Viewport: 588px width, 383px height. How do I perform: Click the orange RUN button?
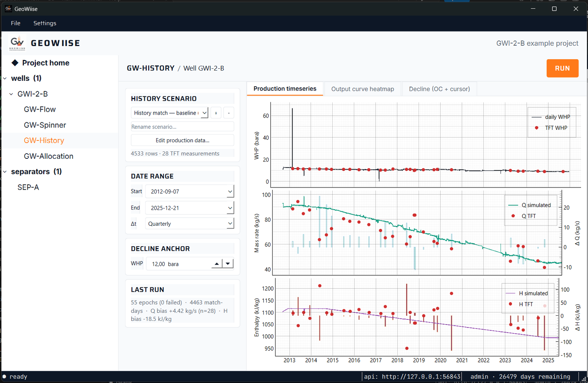coord(562,68)
